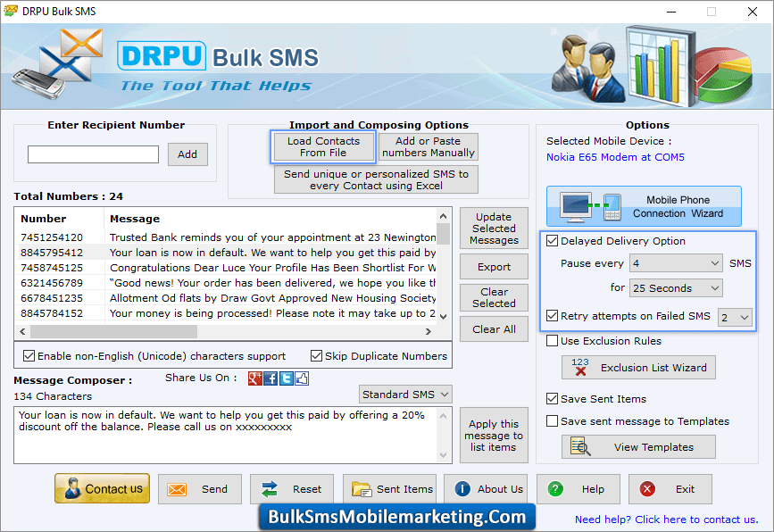Click the recipient number input field
The image size is (774, 532).
(94, 154)
